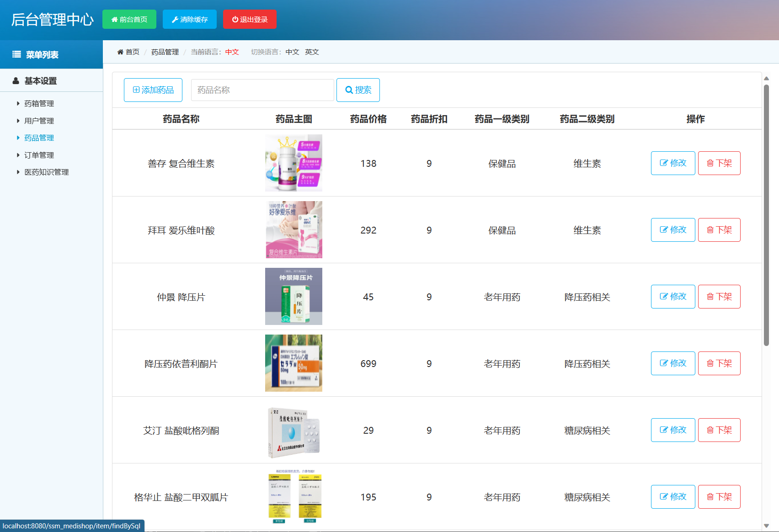
Task: Click 修改 for 格华止 盐酸二甲双胍片
Action: click(x=672, y=497)
